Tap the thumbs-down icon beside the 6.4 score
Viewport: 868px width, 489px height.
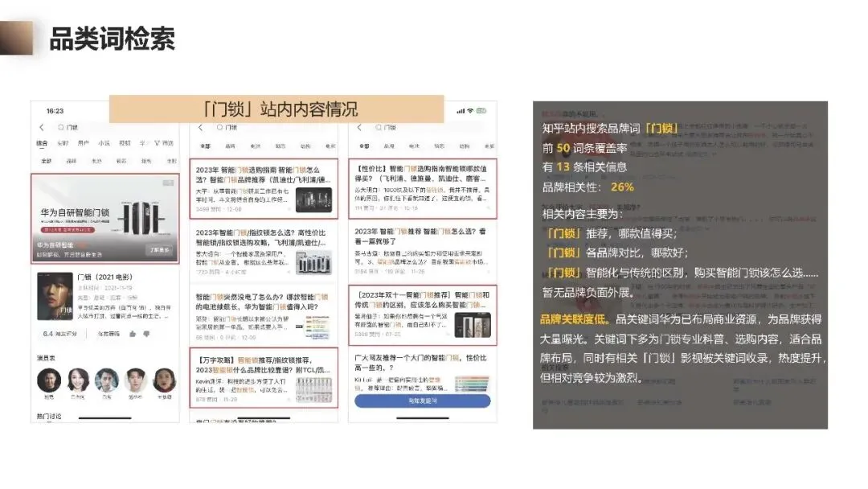click(x=146, y=334)
